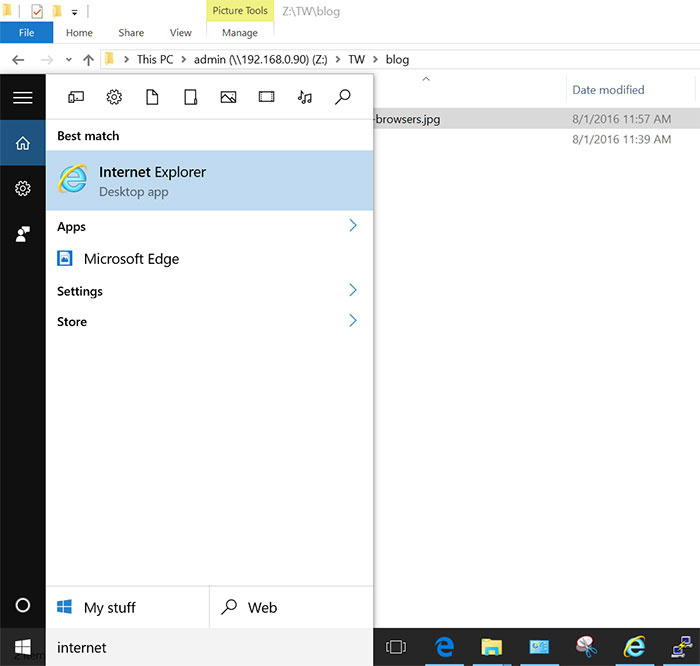Launch Internet Explorer best match result
The height and width of the screenshot is (666, 700).
pyautogui.click(x=209, y=180)
